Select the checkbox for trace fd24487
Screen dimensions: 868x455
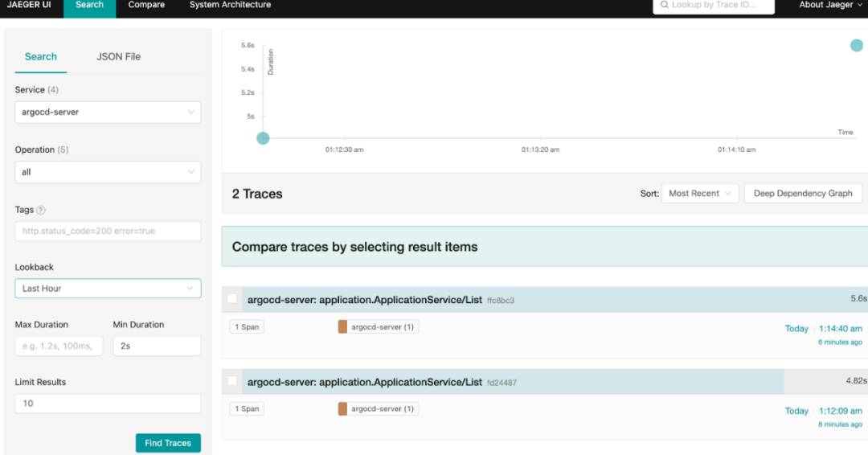click(x=232, y=381)
